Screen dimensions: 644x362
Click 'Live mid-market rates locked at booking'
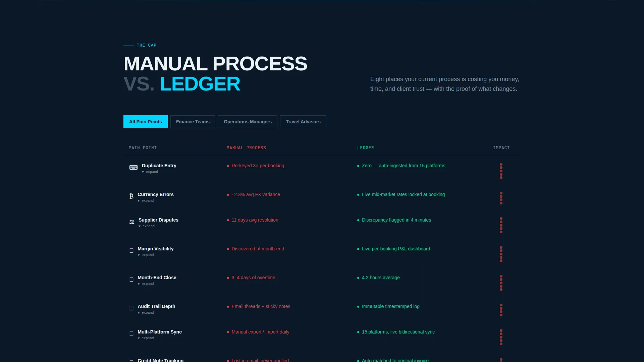403,194
